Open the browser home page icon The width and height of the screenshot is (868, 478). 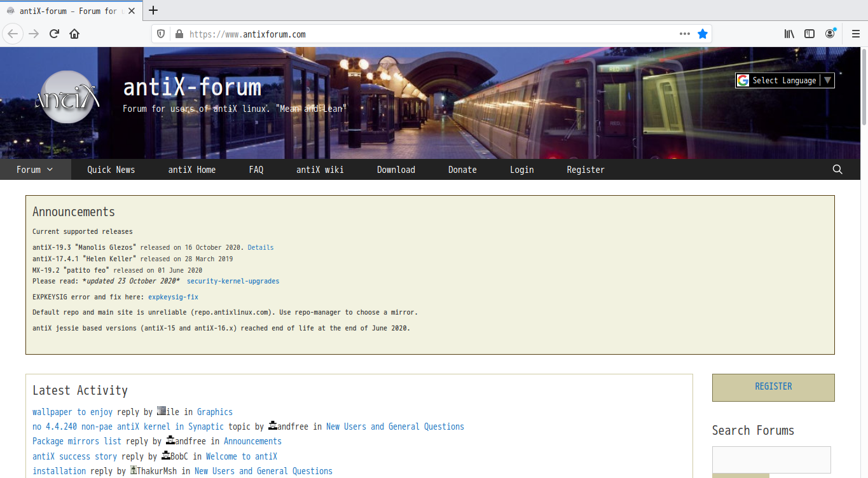pyautogui.click(x=74, y=34)
